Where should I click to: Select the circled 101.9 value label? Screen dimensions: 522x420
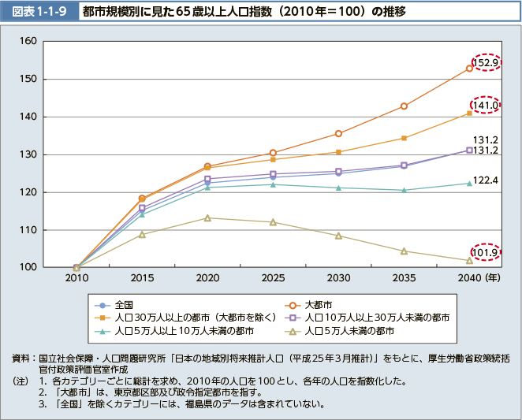(x=486, y=253)
